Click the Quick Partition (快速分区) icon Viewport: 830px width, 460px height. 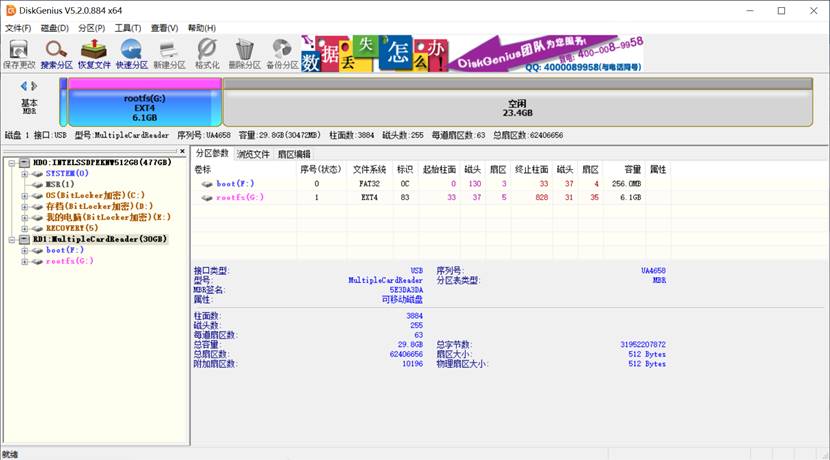(131, 54)
